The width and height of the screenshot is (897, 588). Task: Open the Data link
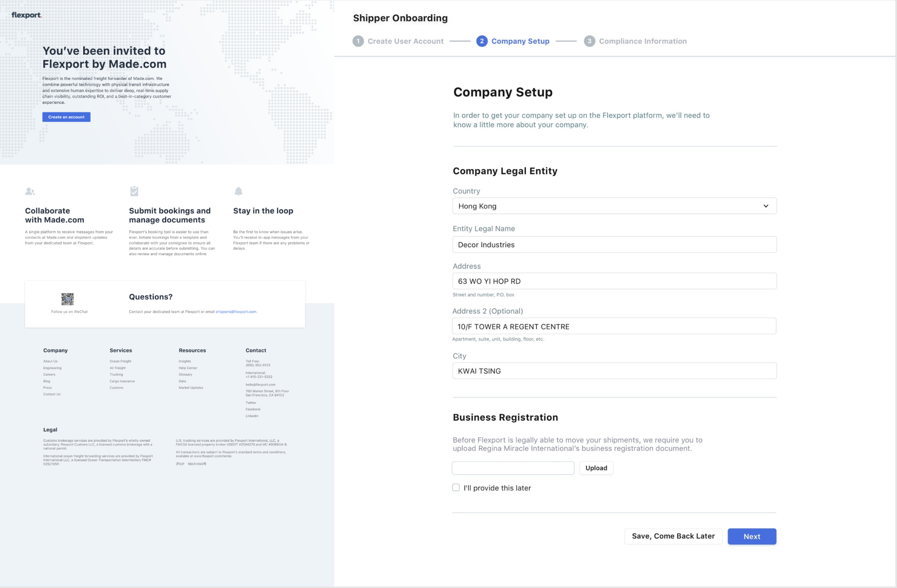pos(182,381)
